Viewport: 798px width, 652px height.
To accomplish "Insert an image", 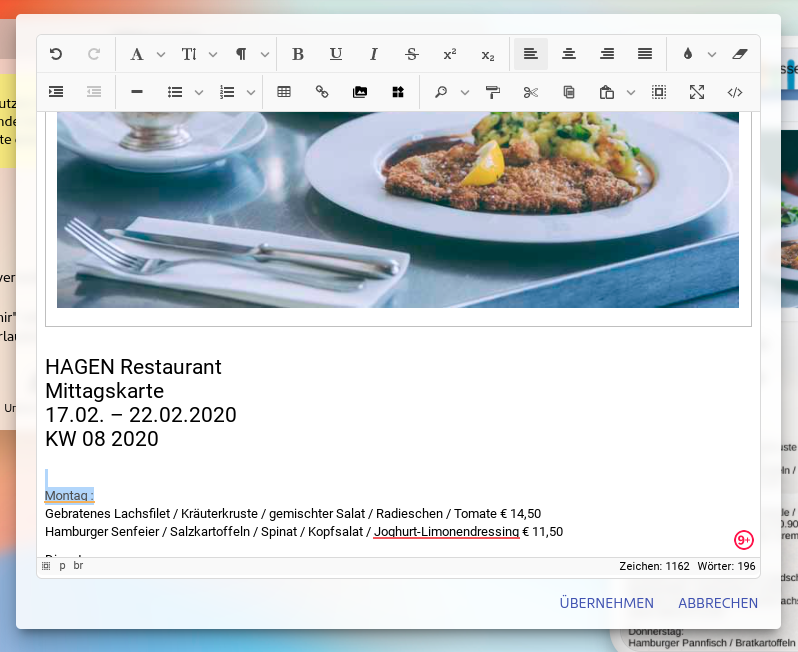I will tap(360, 92).
